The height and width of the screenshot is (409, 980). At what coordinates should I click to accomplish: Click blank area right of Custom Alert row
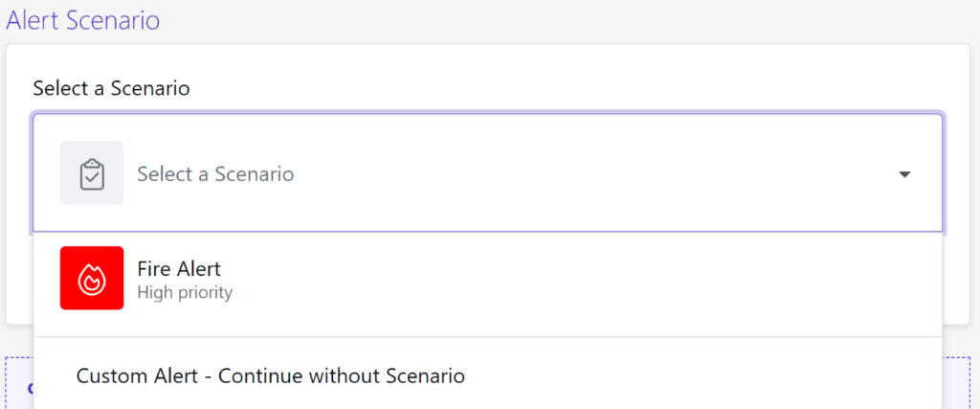(700, 375)
